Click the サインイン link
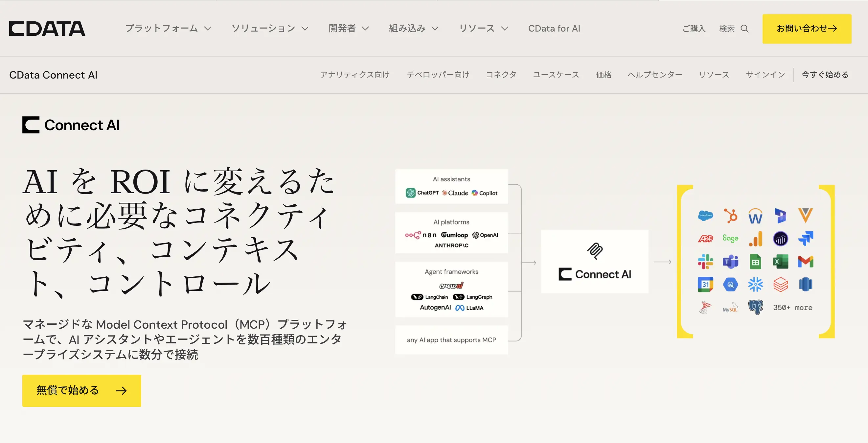 click(765, 75)
